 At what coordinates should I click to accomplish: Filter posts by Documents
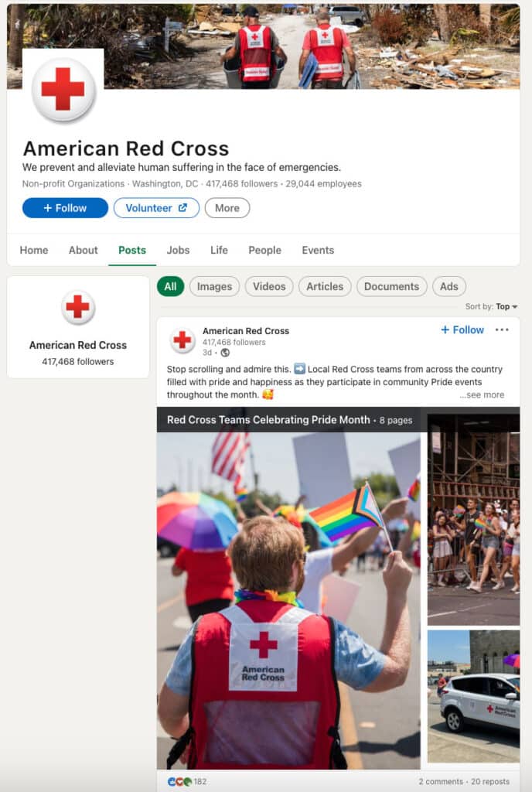pyautogui.click(x=392, y=286)
